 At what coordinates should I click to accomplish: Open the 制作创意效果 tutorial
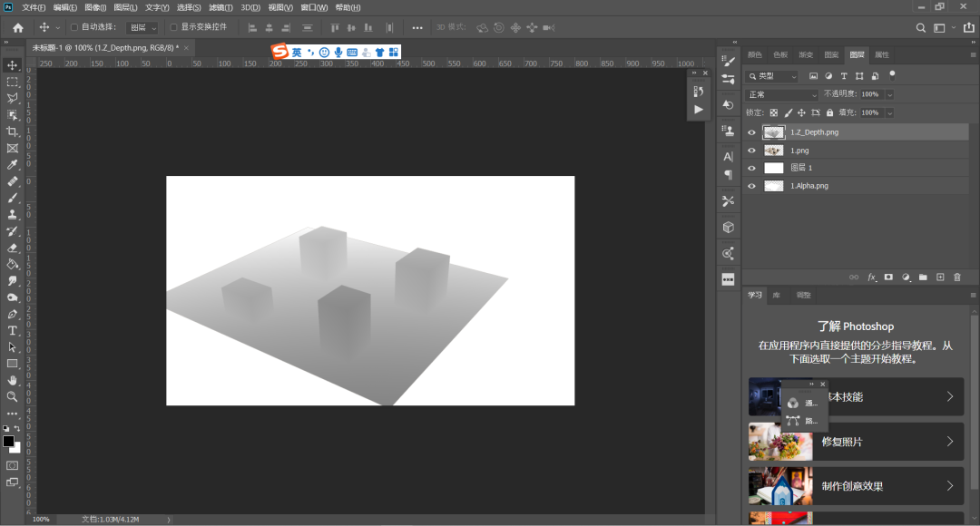pos(857,486)
